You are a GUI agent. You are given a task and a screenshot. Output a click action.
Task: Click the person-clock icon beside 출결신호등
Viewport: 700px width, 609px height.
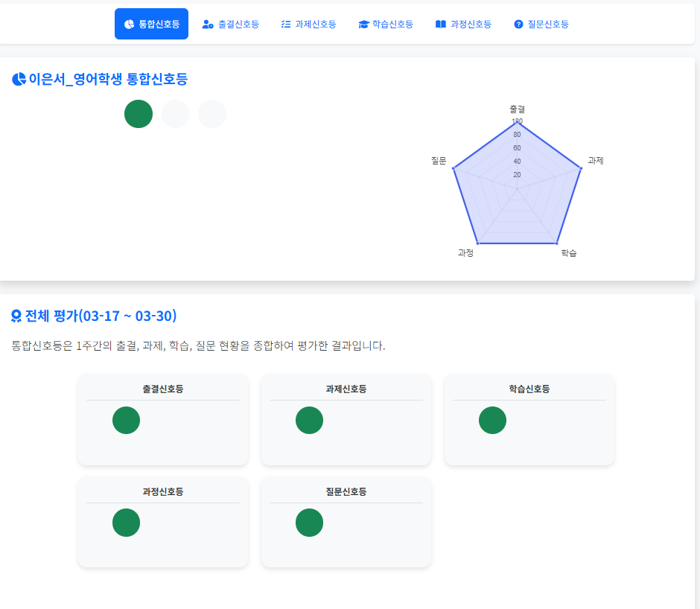(208, 25)
